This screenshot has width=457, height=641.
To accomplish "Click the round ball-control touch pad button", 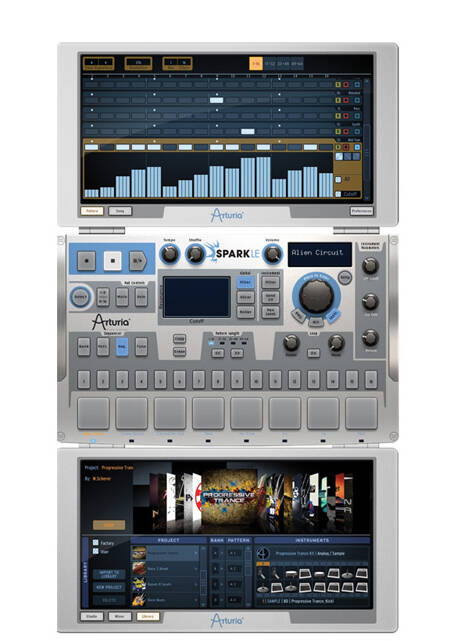I will pos(80,297).
